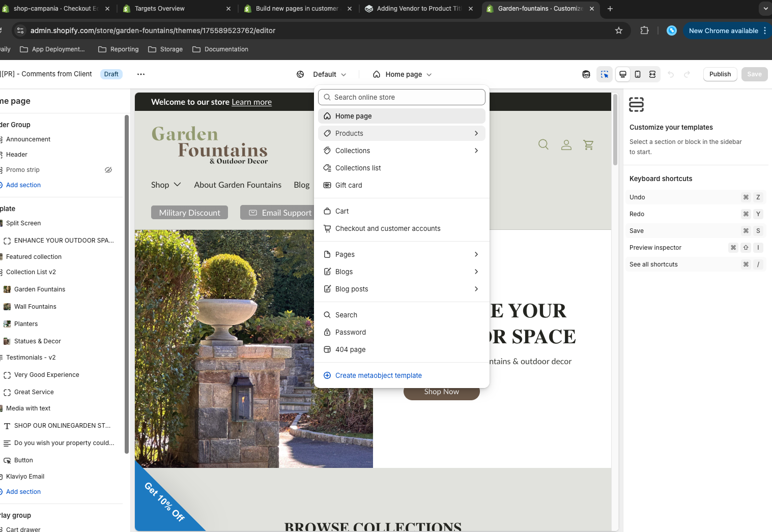Select Collections list from template menu

[x=358, y=168]
